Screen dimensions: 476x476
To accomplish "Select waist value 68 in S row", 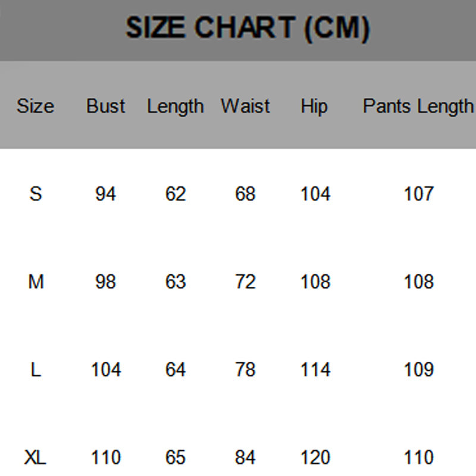I will pyautogui.click(x=245, y=194).
